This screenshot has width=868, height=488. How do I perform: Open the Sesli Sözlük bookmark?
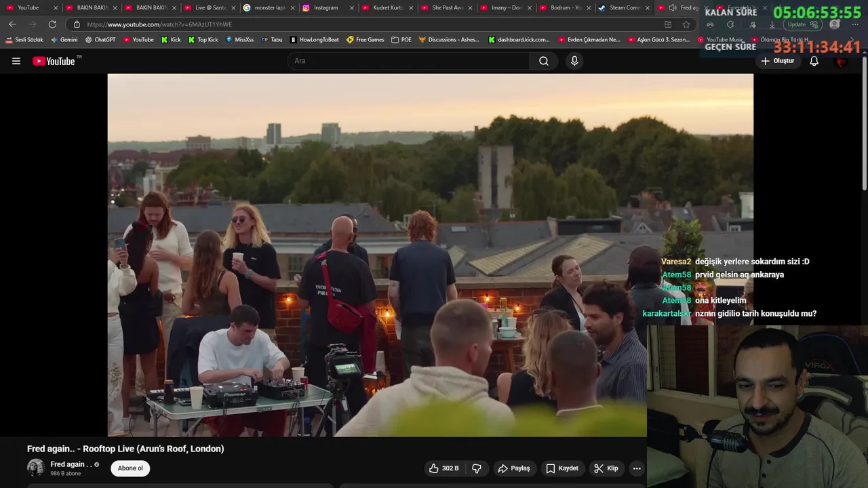24,40
